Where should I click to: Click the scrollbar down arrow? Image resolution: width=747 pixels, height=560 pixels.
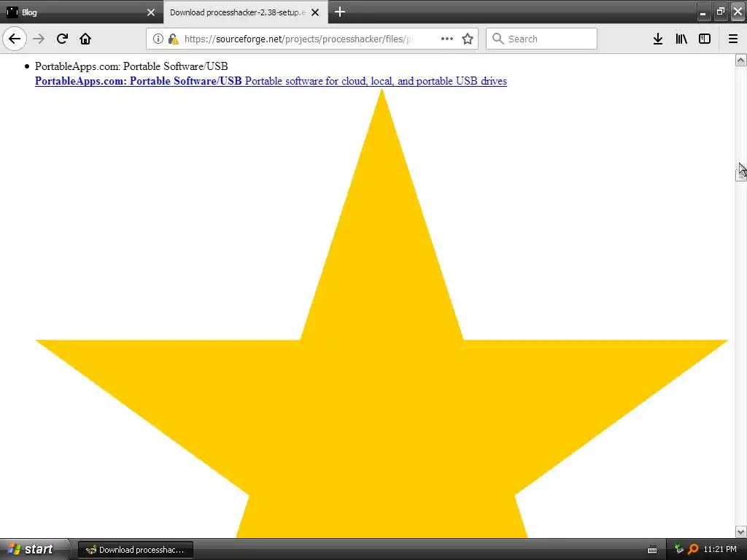(x=741, y=532)
